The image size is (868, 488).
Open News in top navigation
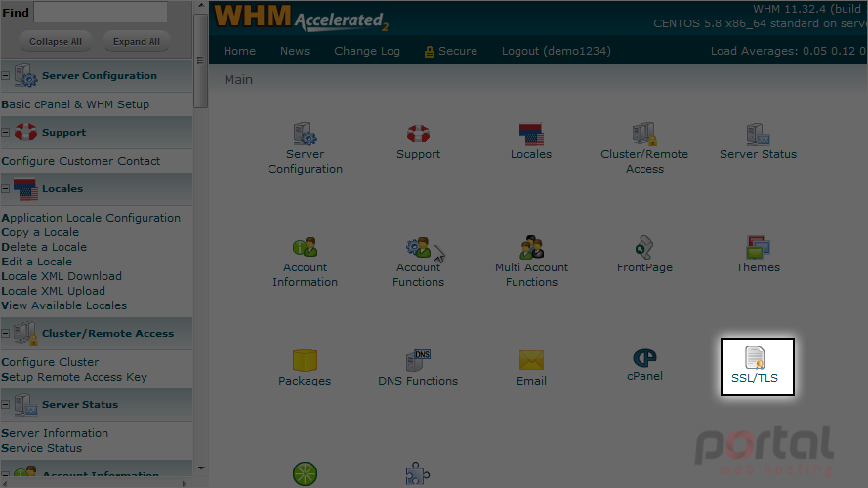pos(295,51)
